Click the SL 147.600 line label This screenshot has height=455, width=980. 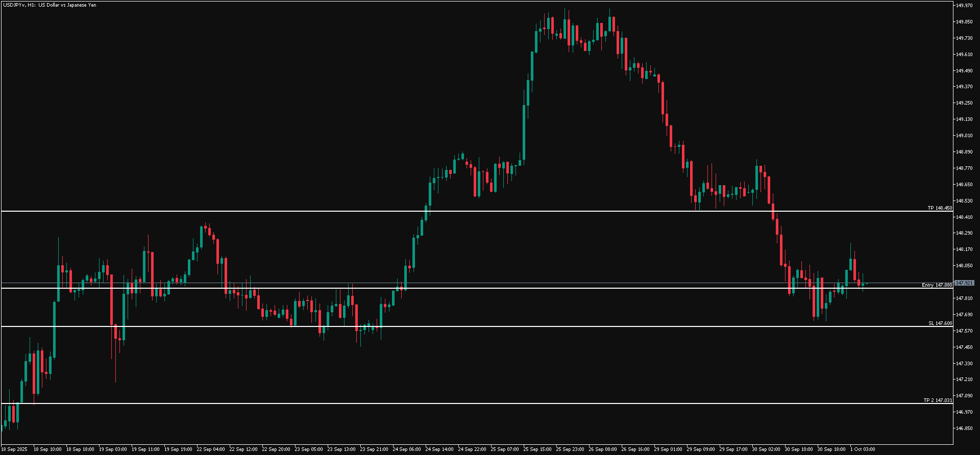point(940,323)
